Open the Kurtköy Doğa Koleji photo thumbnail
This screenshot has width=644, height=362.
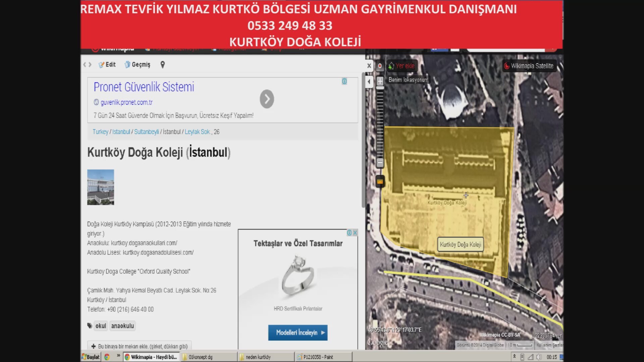(101, 187)
